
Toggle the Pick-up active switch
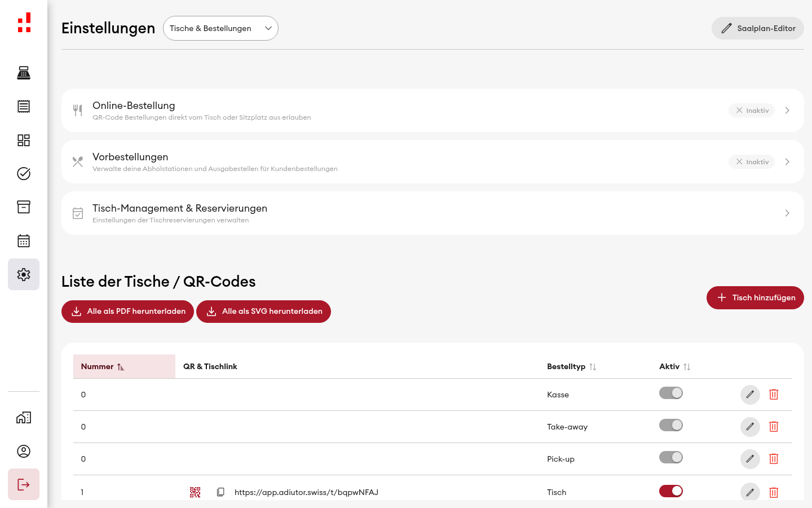671,457
